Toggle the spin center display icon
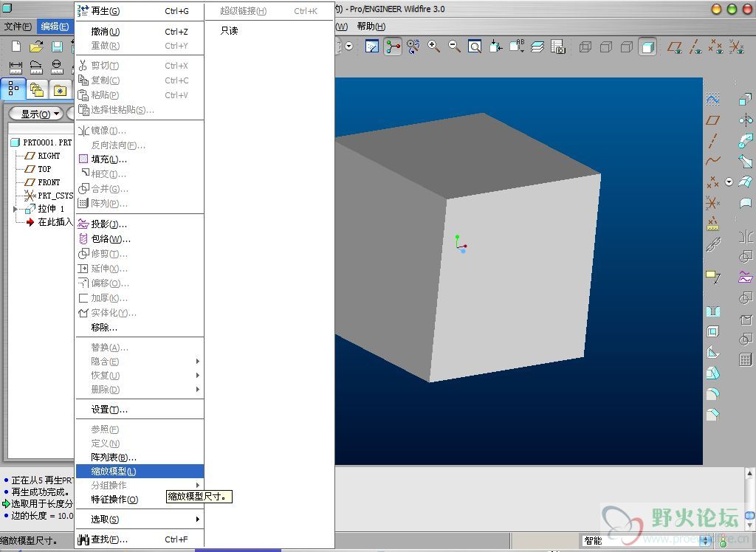 393,46
